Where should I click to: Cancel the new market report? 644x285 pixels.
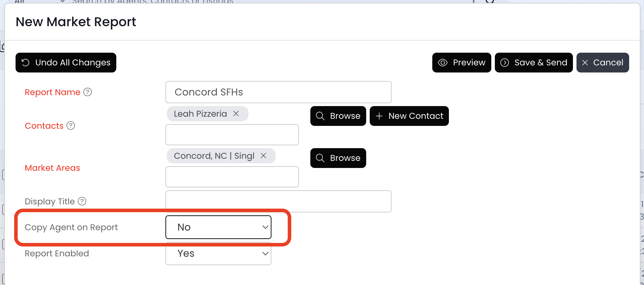(x=602, y=63)
